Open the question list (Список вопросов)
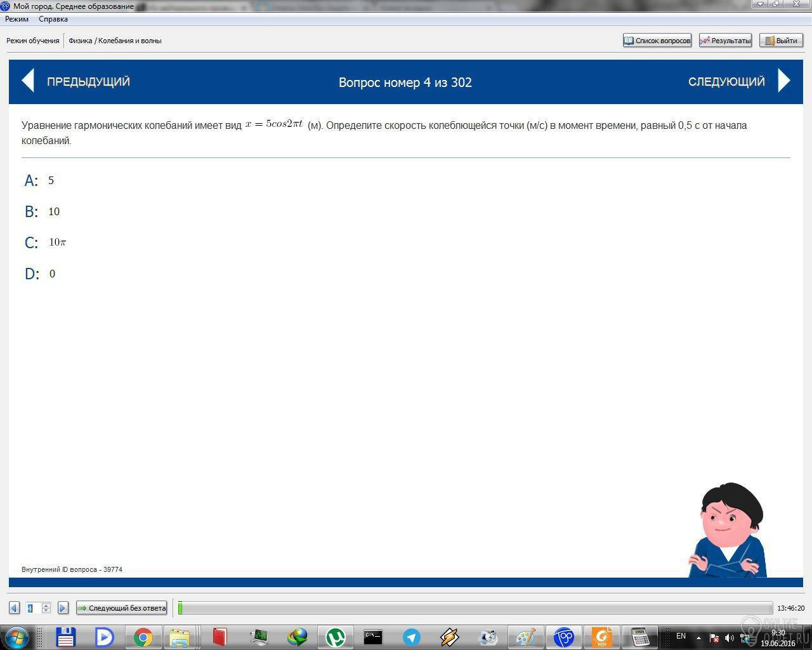This screenshot has height=650, width=812. pyautogui.click(x=657, y=41)
